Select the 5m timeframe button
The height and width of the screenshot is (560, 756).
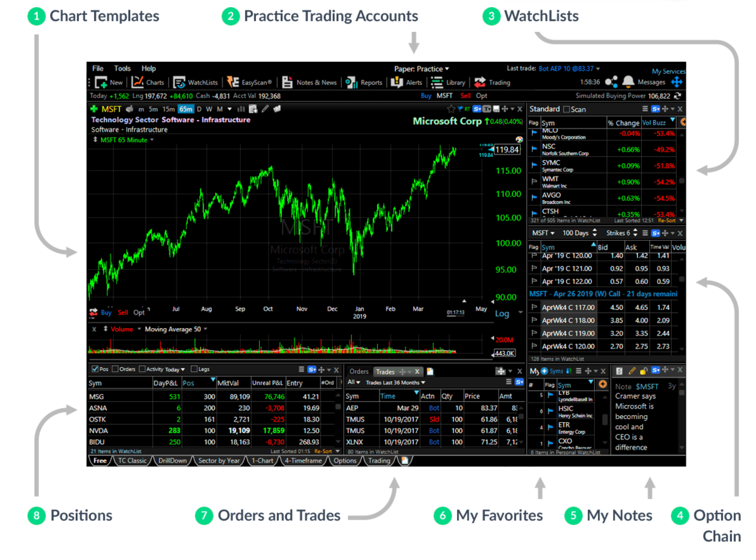153,109
